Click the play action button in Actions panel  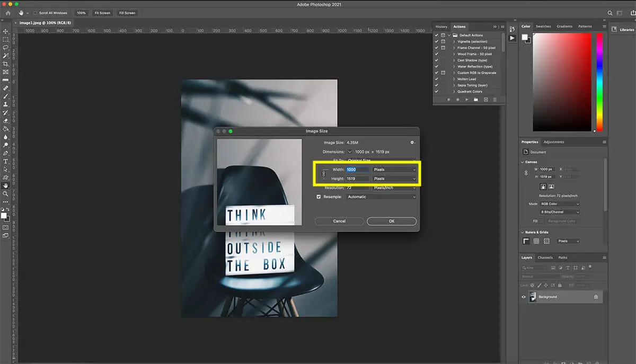(466, 100)
